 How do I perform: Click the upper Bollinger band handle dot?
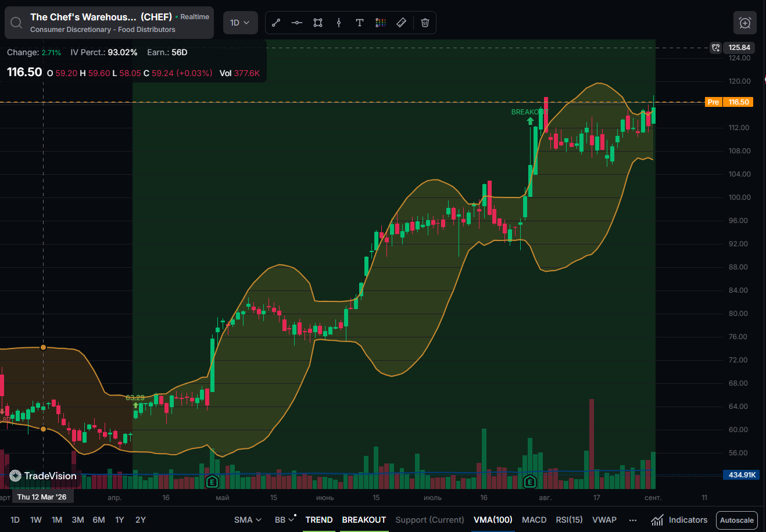pyautogui.click(x=43, y=347)
